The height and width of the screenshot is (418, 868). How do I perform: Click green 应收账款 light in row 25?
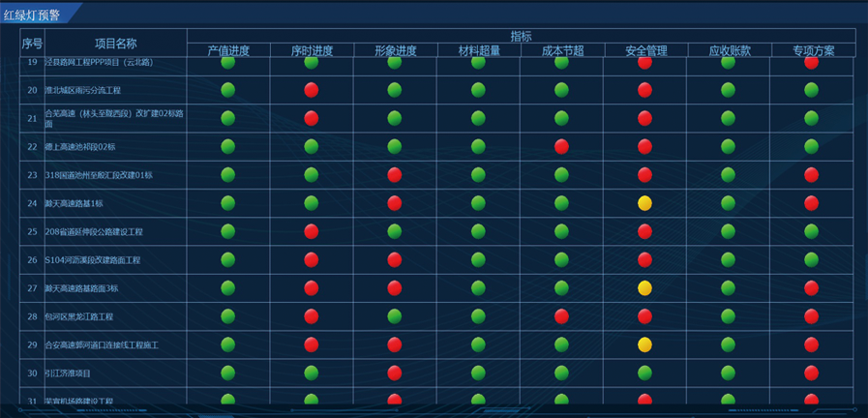[x=728, y=231]
